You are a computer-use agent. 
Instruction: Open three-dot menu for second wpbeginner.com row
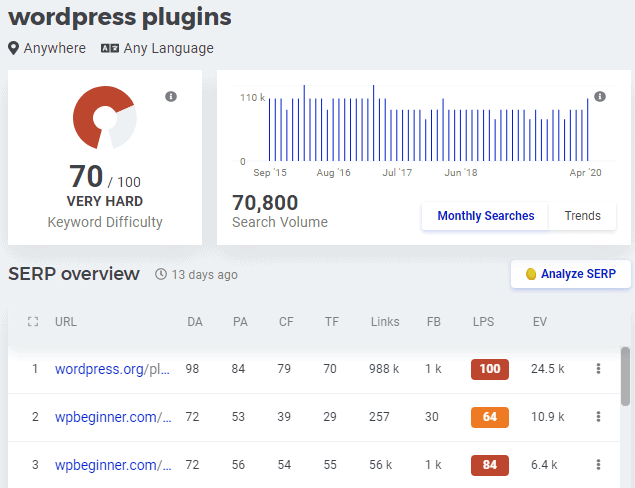(x=598, y=417)
